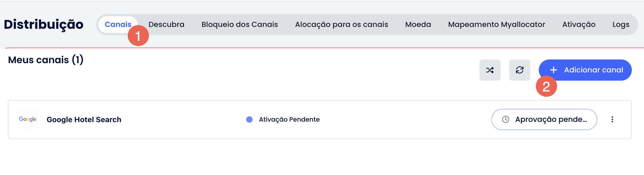Click the Aprovação pendente button
The width and height of the screenshot is (644, 175).
pos(544,119)
